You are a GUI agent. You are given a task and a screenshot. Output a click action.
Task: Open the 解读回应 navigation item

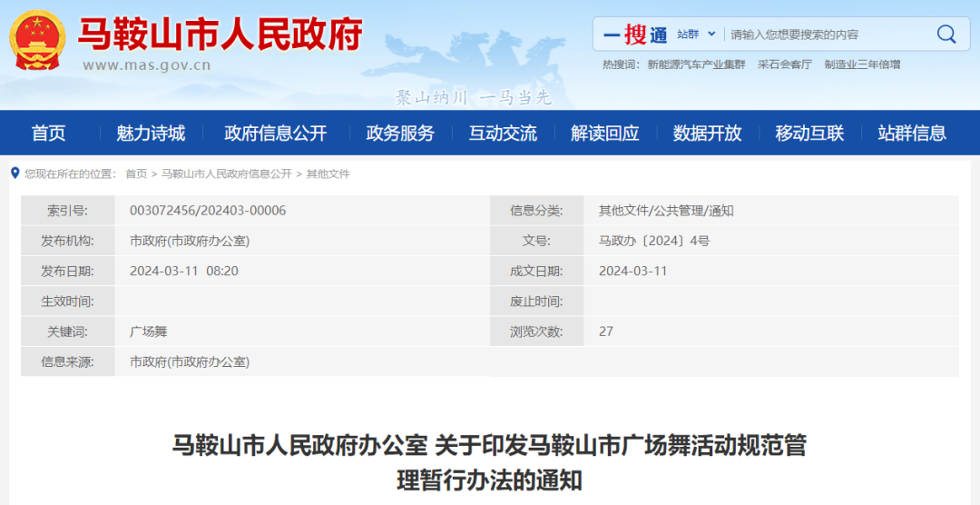click(x=605, y=133)
